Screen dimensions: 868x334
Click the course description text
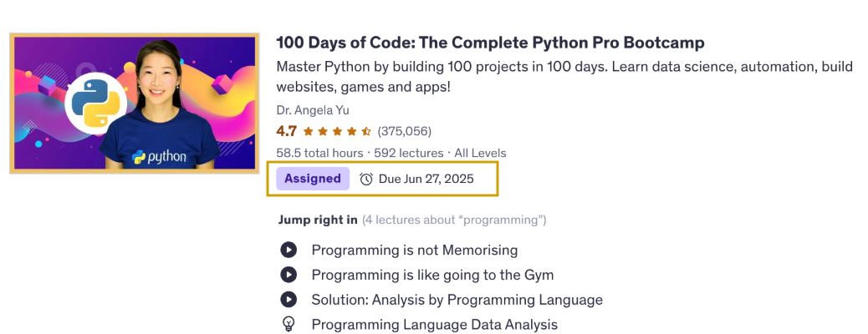pyautogui.click(x=564, y=77)
